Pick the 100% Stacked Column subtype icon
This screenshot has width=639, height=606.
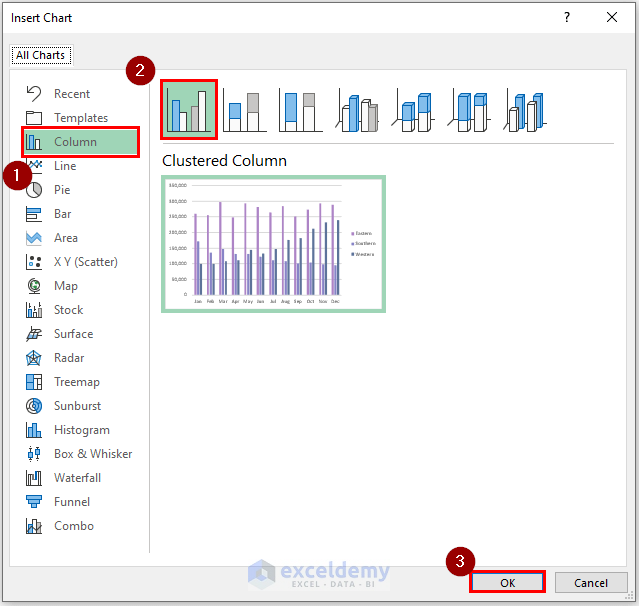click(301, 111)
